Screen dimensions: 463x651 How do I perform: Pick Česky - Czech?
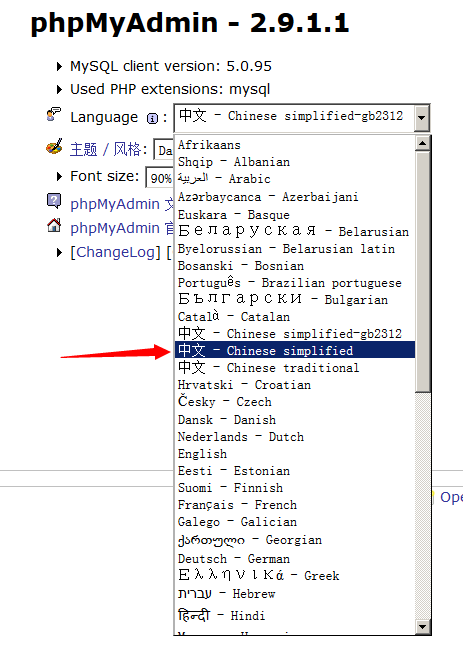click(295, 402)
